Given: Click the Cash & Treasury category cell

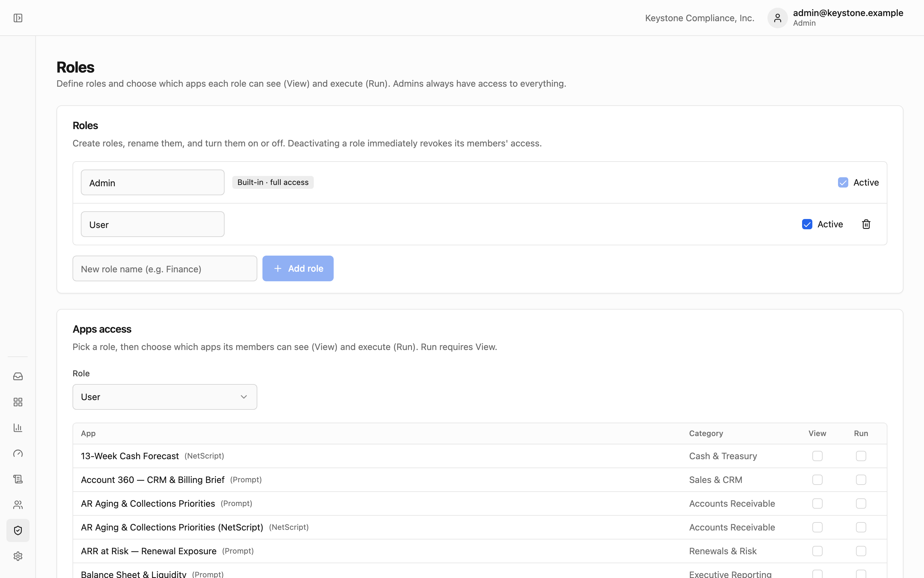Looking at the screenshot, I should pyautogui.click(x=723, y=456).
